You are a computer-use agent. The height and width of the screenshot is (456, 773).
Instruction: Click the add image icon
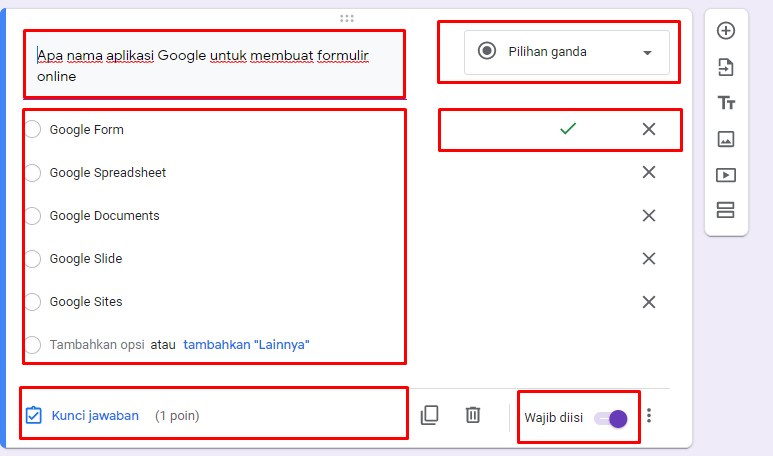click(726, 139)
